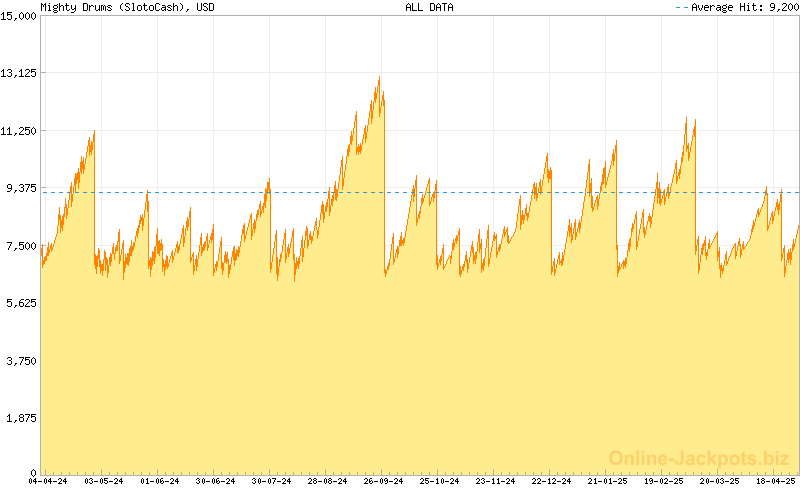Click the 30-07-24 date label
800x490 pixels.
point(273,481)
